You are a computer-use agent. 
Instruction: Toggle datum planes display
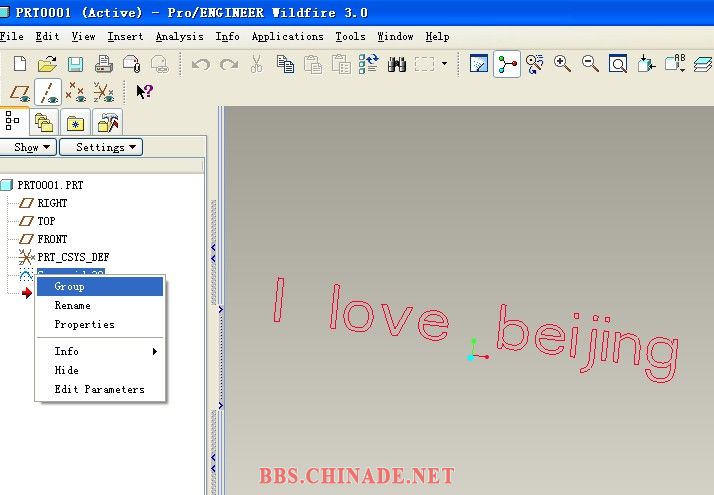point(19,92)
